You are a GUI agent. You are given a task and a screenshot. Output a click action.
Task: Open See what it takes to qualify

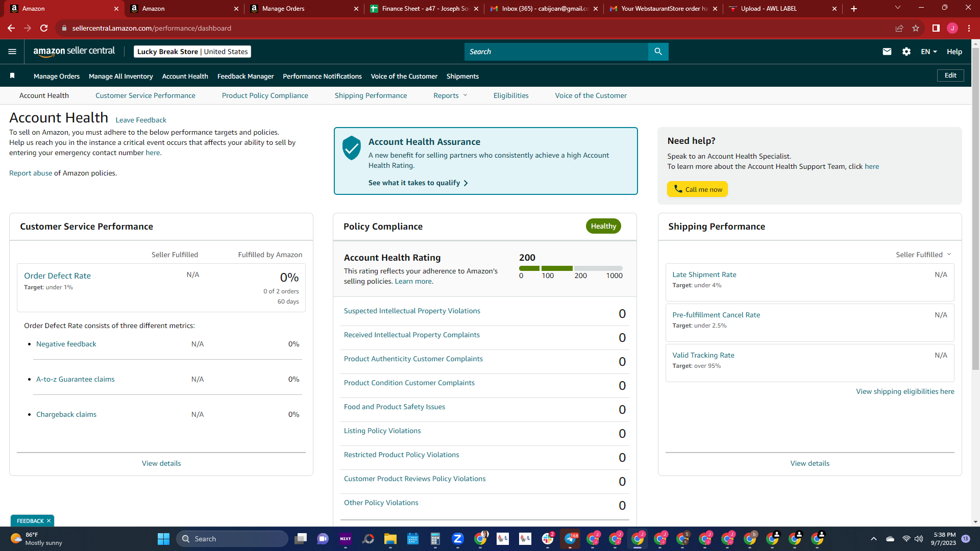pos(418,183)
